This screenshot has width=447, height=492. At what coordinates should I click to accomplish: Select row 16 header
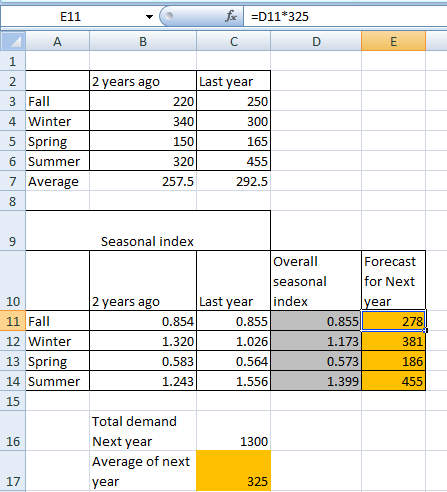13,431
